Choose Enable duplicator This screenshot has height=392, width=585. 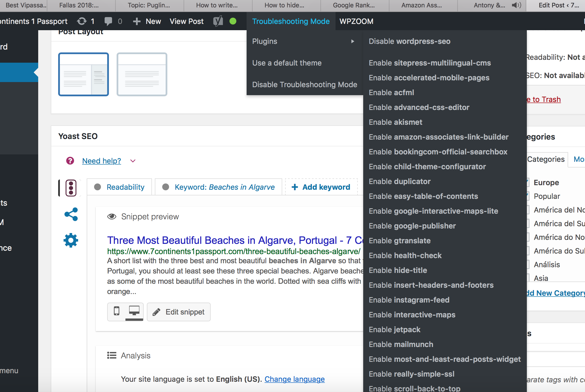pyautogui.click(x=400, y=181)
